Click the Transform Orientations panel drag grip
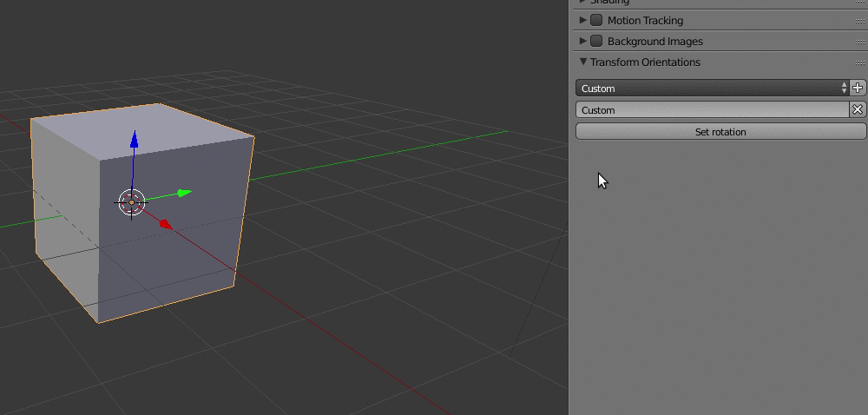 [859, 63]
